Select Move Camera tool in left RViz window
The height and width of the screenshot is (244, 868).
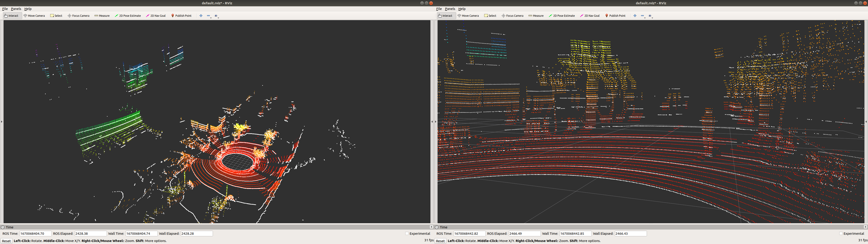34,16
